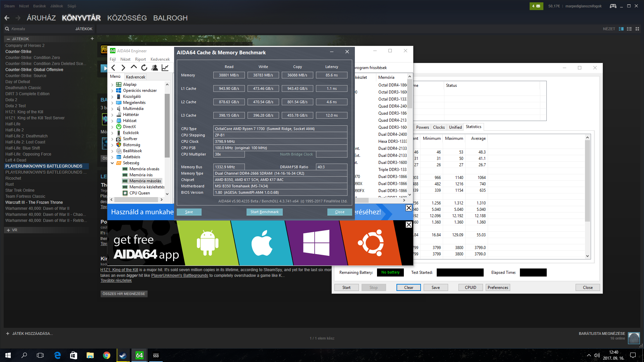This screenshot has height=362, width=644.
Task: Add new category with plus in JÁTÉKOK header
Action: pyautogui.click(x=92, y=39)
